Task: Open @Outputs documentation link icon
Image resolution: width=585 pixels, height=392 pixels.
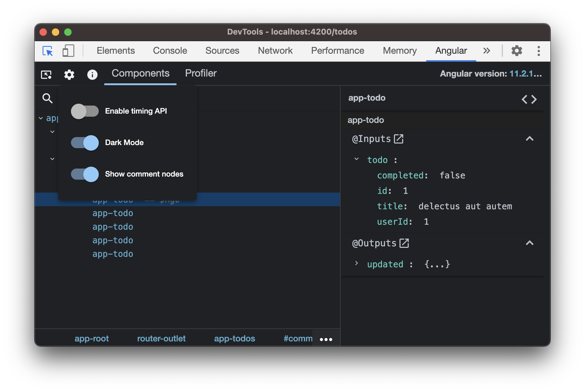Action: (404, 243)
